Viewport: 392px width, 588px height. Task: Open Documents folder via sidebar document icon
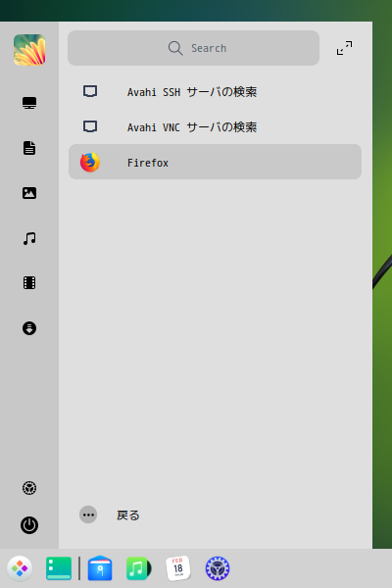click(29, 148)
